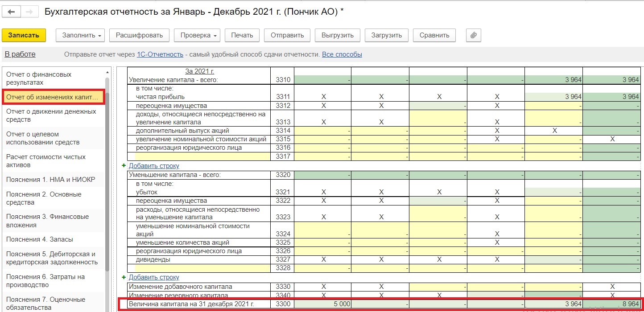Click the Уменьшение капитала - всего row label
The width and height of the screenshot is (644, 312).
pyautogui.click(x=175, y=175)
